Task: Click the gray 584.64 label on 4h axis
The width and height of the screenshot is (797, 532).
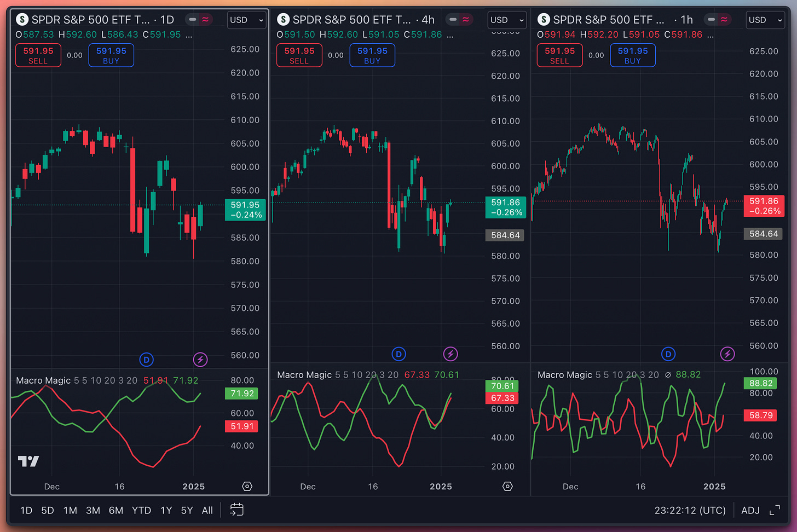Action: point(505,235)
